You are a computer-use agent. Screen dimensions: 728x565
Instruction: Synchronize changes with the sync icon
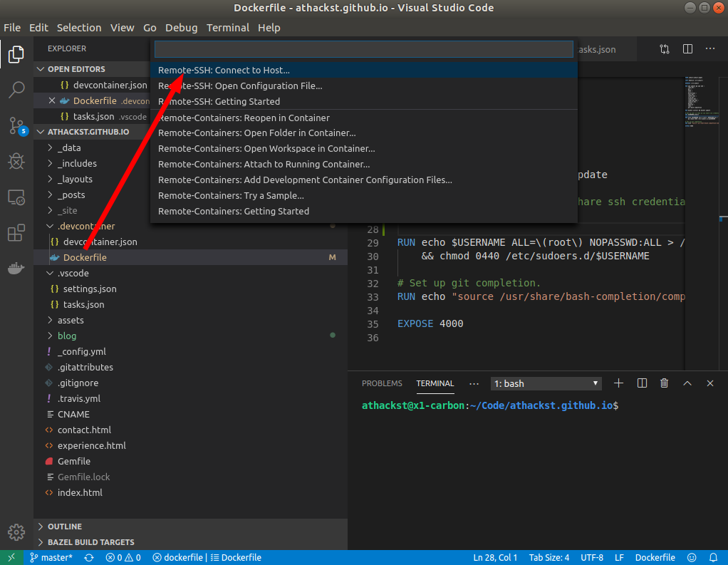pos(88,557)
